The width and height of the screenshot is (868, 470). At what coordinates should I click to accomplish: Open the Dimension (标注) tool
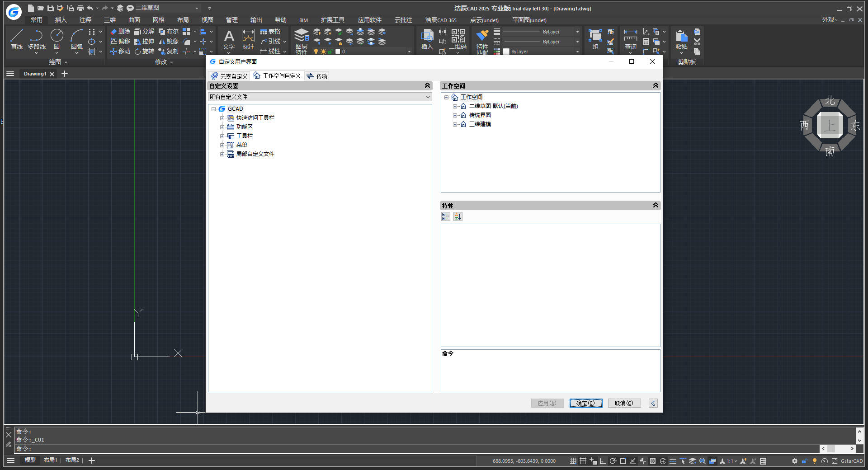pos(248,39)
